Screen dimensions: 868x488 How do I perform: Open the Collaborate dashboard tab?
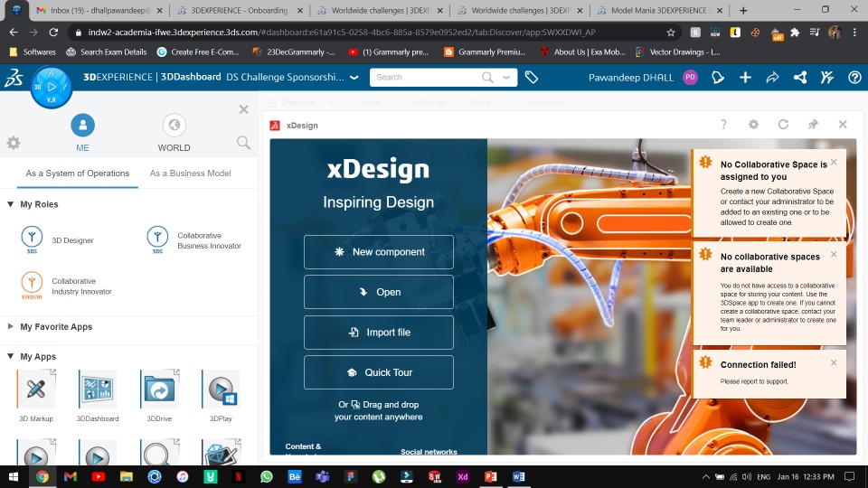tap(543, 102)
